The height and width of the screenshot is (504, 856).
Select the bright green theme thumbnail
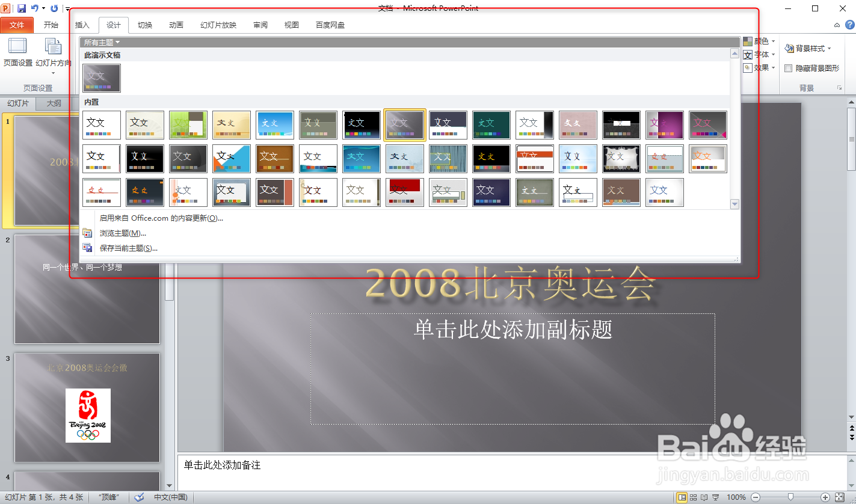tap(188, 125)
